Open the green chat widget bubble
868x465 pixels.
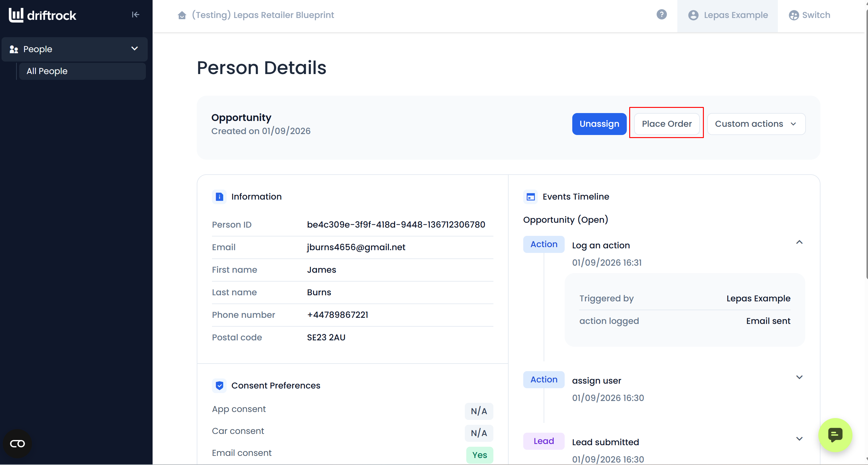[835, 435]
